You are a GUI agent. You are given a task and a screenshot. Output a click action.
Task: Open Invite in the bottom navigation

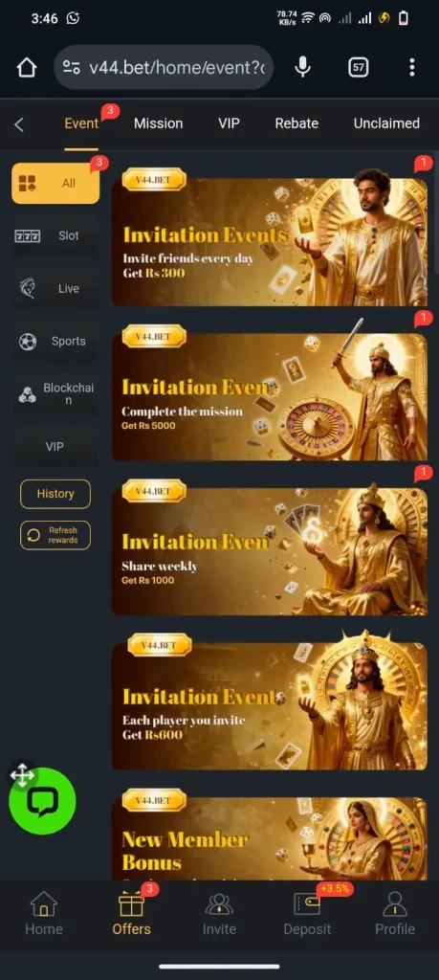(219, 913)
